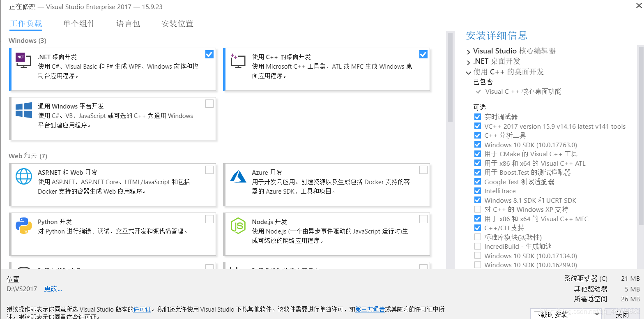Collapse 使用 C++ 的桌面开发 details node
This screenshot has width=644, height=319.
point(469,72)
